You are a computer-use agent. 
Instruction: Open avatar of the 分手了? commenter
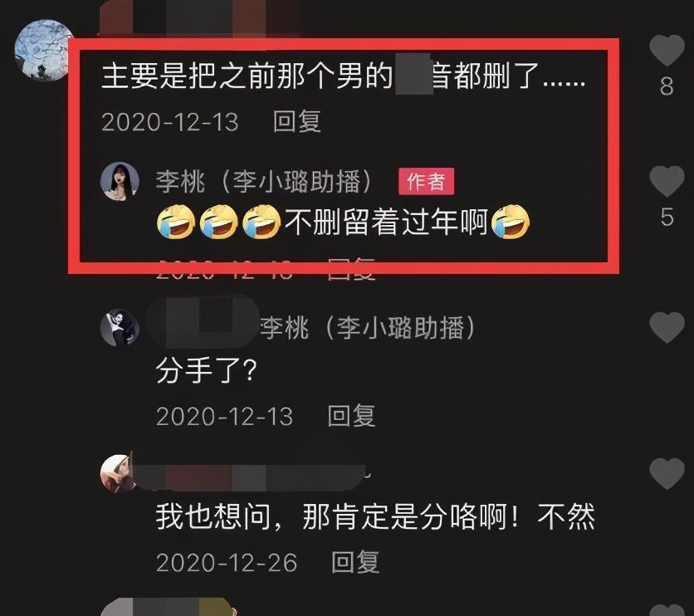120,327
